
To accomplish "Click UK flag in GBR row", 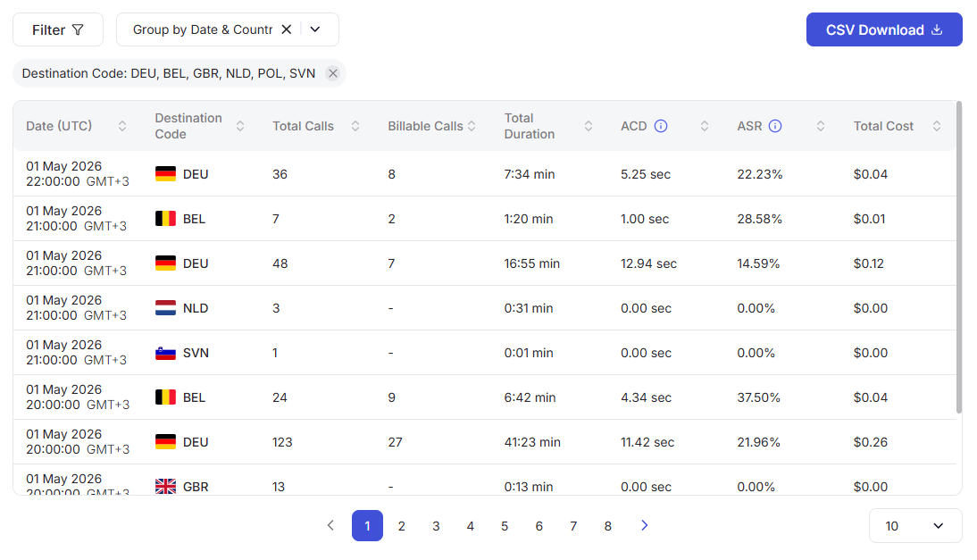I will pos(165,487).
